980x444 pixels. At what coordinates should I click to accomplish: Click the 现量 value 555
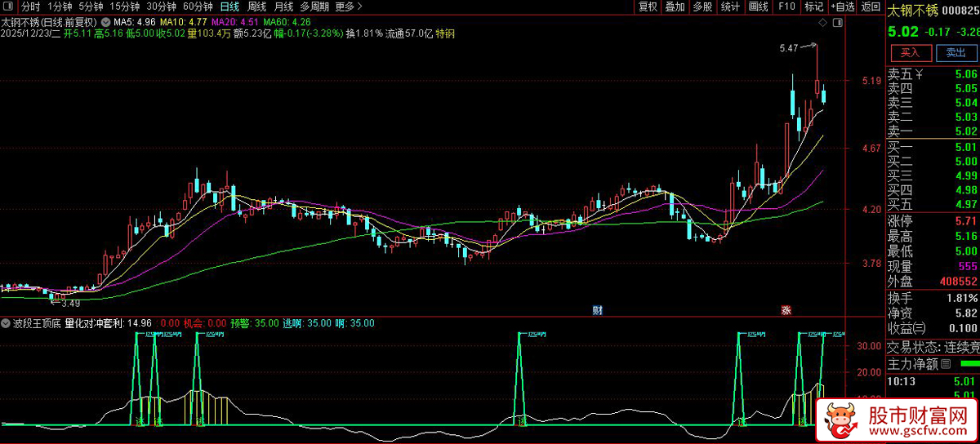[968, 266]
